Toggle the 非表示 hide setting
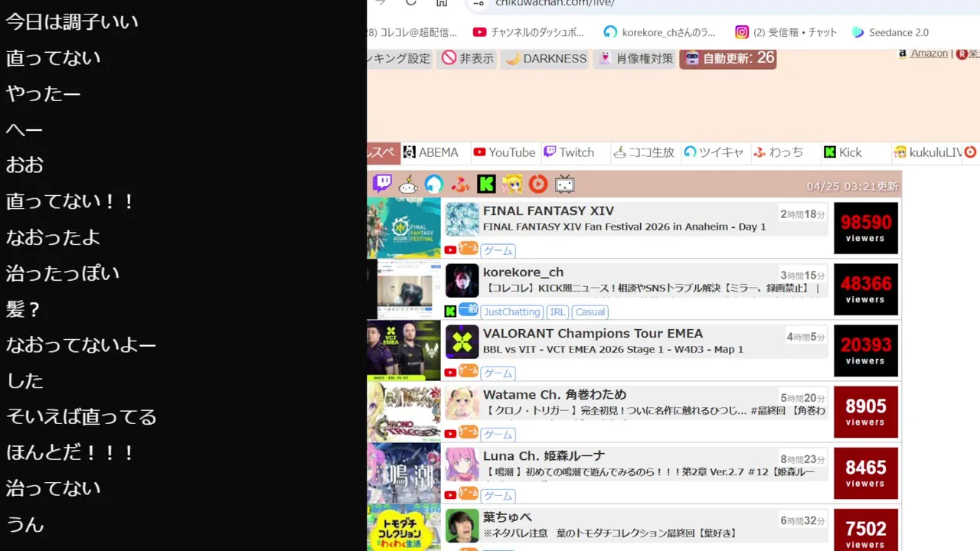The width and height of the screenshot is (980, 551). click(467, 58)
